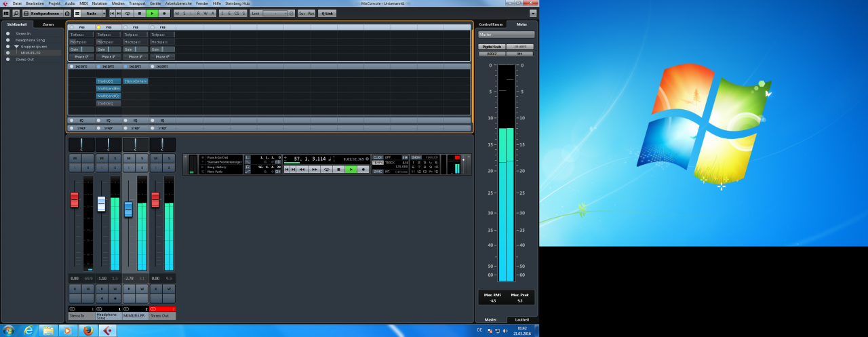
Task: Click the channel visibility agent icon next to Konfigurationen
Action: (67, 13)
